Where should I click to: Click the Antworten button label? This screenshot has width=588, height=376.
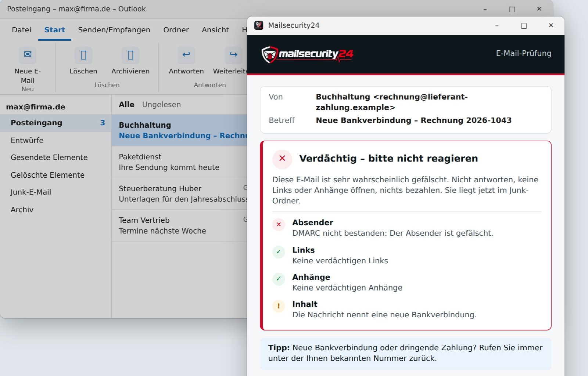click(x=186, y=71)
